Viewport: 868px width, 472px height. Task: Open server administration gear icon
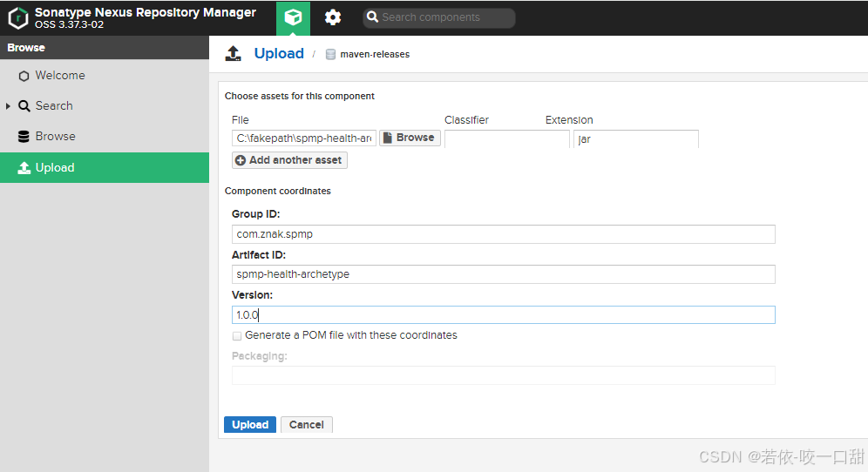coord(333,17)
